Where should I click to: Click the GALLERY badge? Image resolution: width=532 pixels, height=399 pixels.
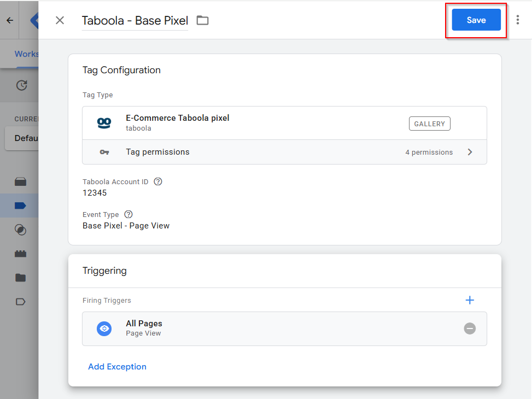pyautogui.click(x=430, y=124)
